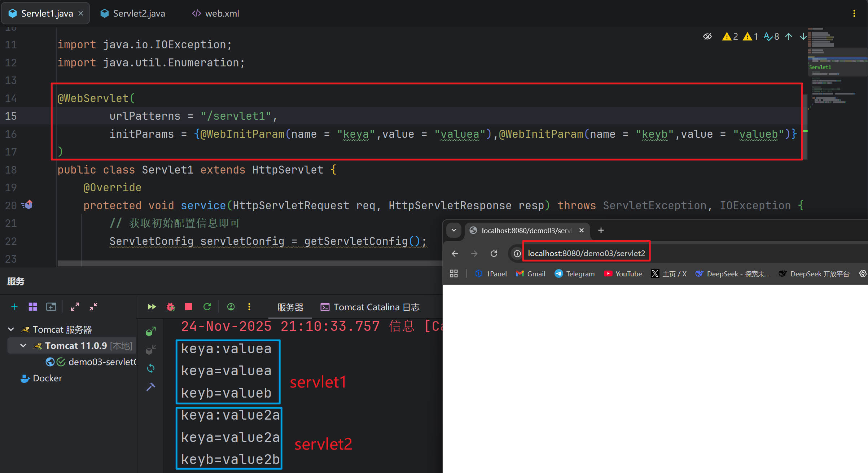
Task: Click the Expand all services icon
Action: [x=75, y=307]
